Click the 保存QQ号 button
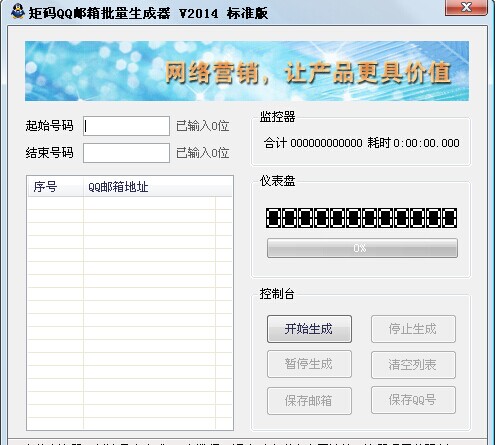Image resolution: width=497 pixels, height=445 pixels. (413, 400)
